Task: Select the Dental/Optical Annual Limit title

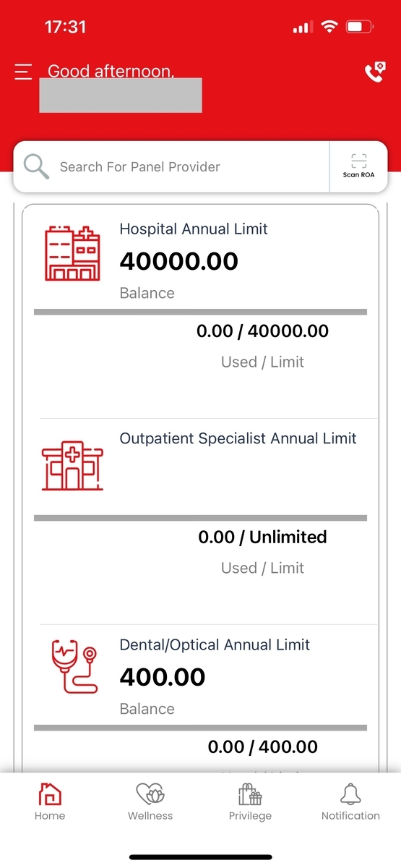Action: tap(215, 644)
